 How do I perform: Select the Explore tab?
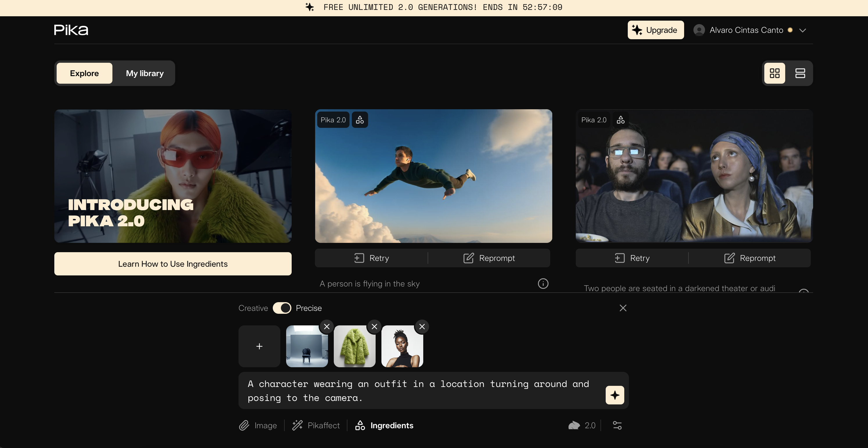click(84, 73)
